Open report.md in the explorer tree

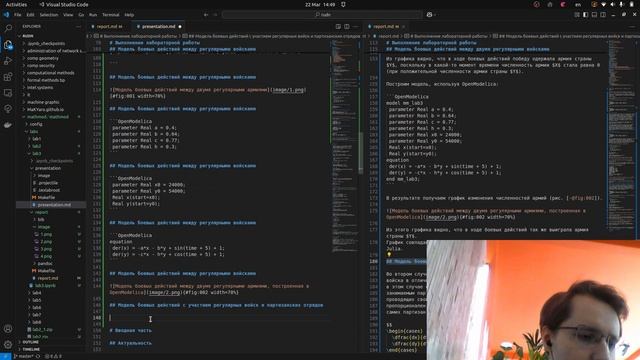47,278
